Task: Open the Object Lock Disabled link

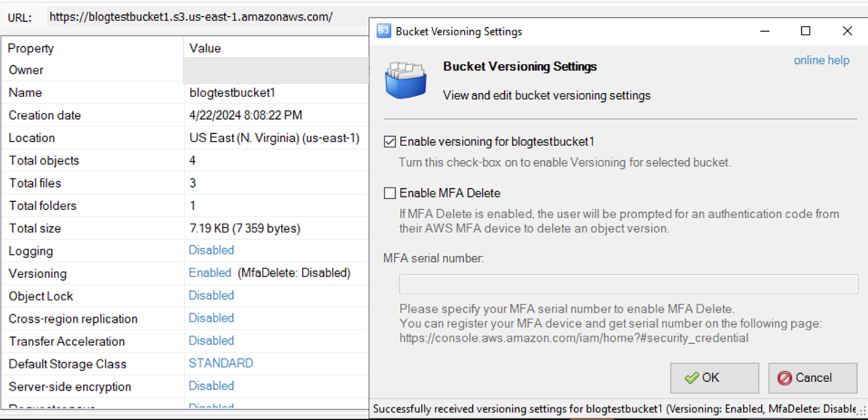Action: pos(211,296)
